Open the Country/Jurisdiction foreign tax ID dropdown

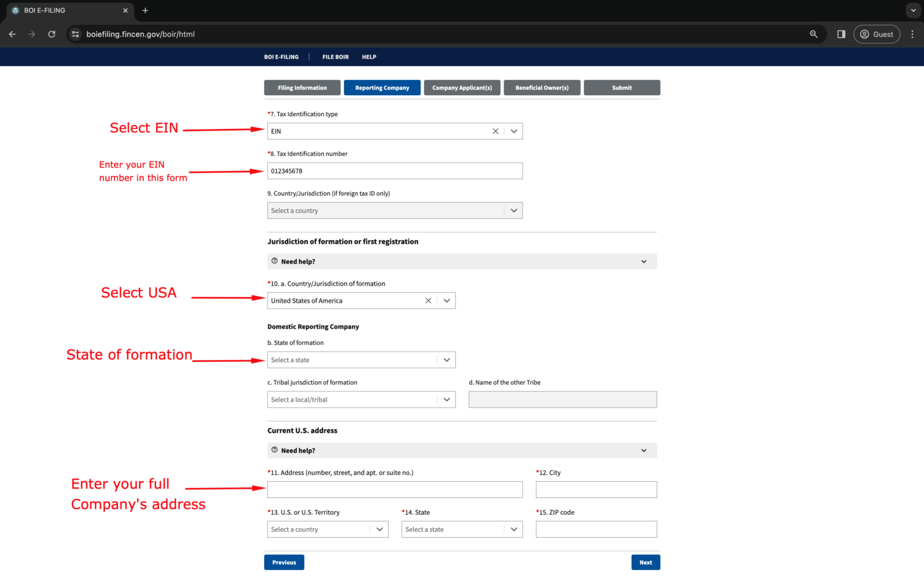pos(514,210)
